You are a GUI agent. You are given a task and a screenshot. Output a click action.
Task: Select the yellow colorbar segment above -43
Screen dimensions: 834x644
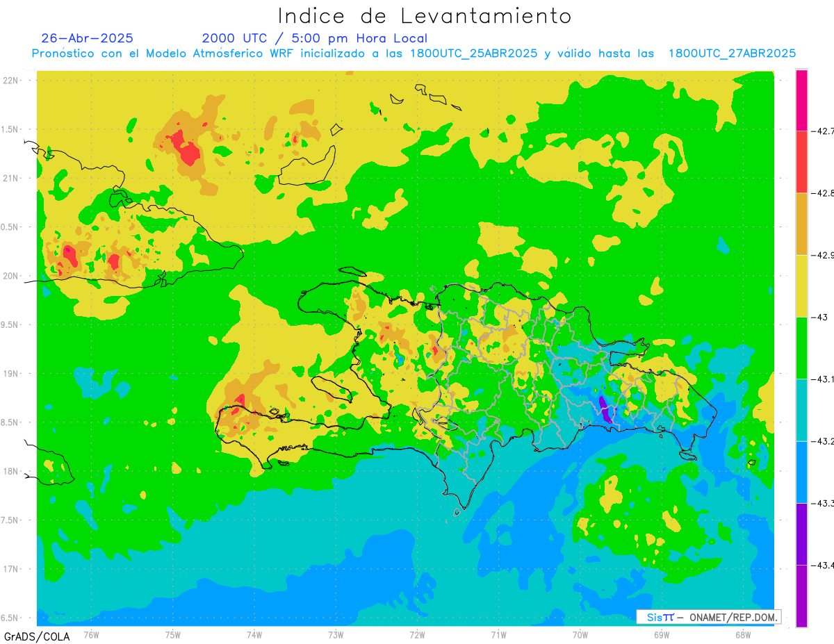[x=801, y=286]
